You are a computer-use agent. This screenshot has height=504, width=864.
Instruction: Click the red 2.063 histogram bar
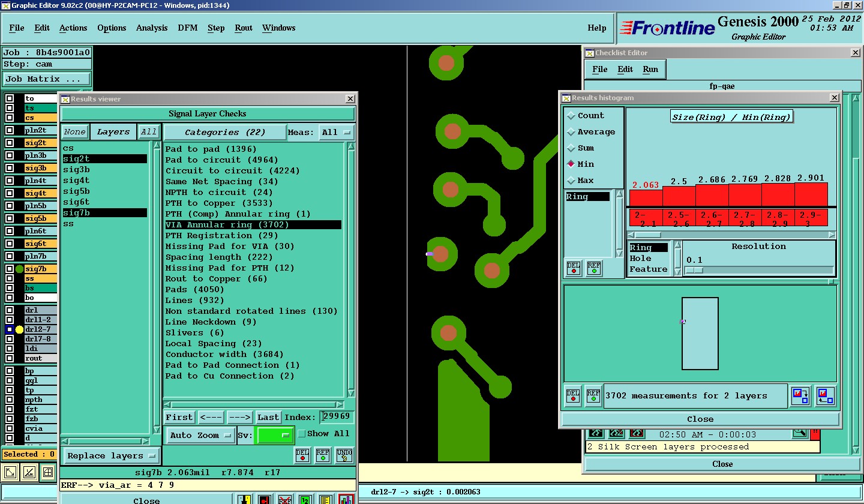(x=646, y=197)
